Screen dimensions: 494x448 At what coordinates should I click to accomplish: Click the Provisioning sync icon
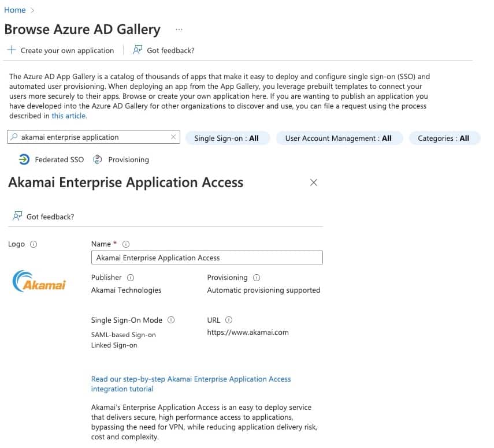pyautogui.click(x=98, y=159)
